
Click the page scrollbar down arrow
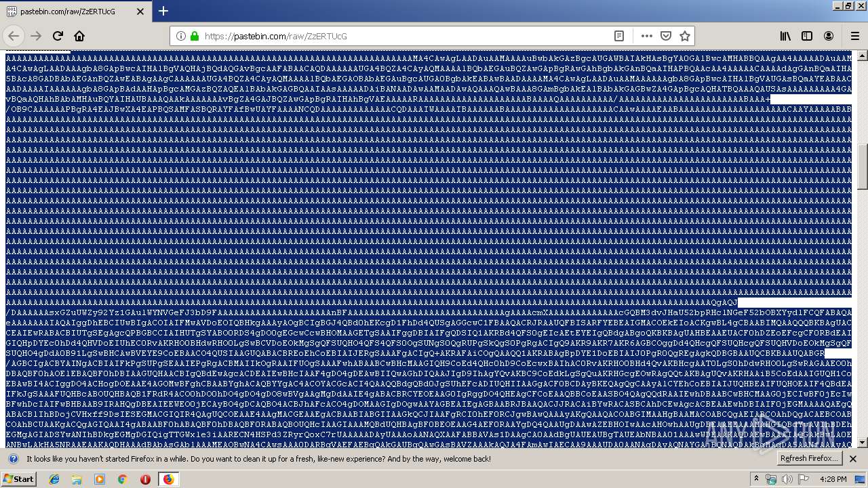pos(863,443)
